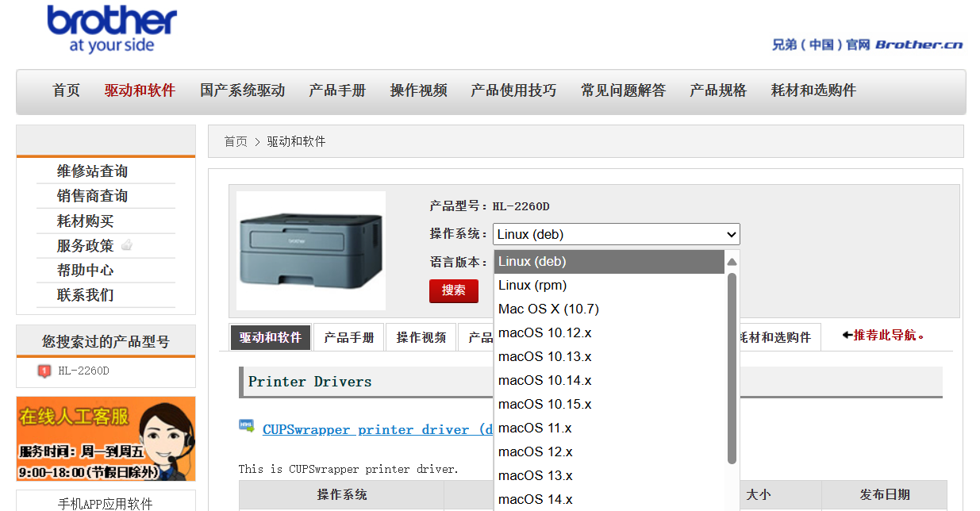This screenshot has width=980, height=511.
Task: Open 操作视频 in the top navigation
Action: coord(418,90)
